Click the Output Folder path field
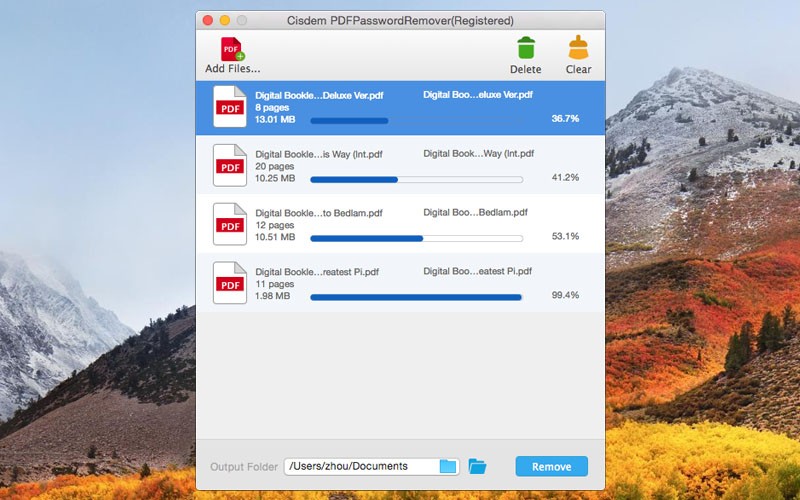The height and width of the screenshot is (500, 800). 371,466
